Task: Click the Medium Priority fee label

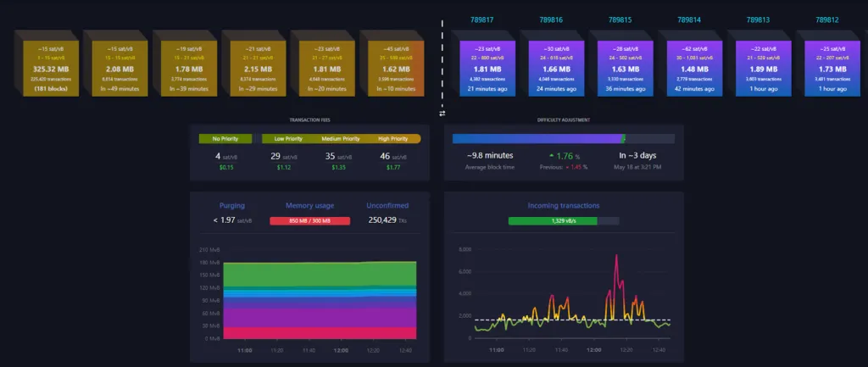Action: (x=341, y=139)
